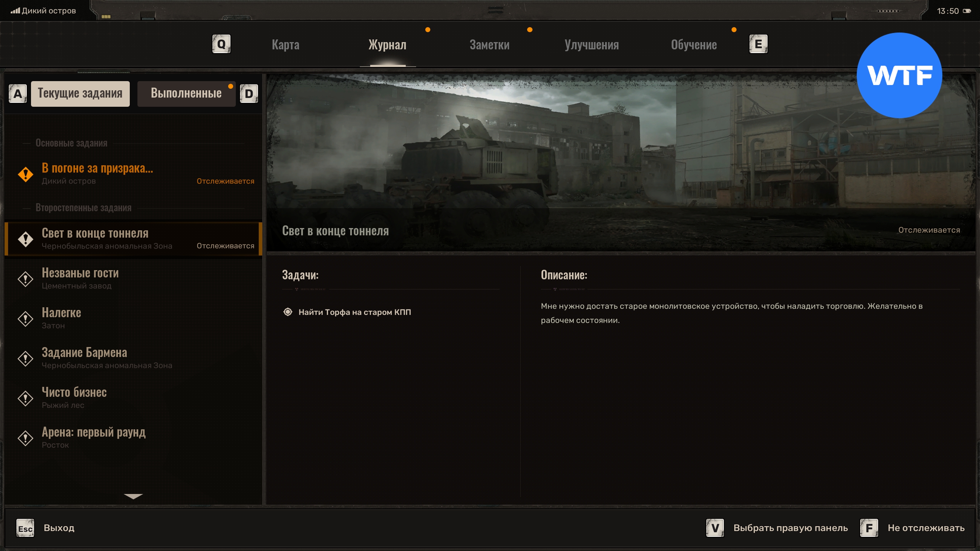Click the Q key previous-tab icon

point(221,44)
